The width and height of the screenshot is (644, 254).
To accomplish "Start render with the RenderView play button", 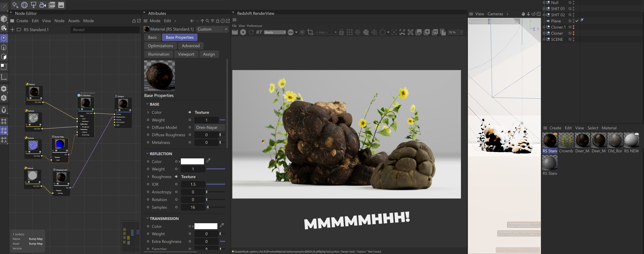I will (x=243, y=32).
